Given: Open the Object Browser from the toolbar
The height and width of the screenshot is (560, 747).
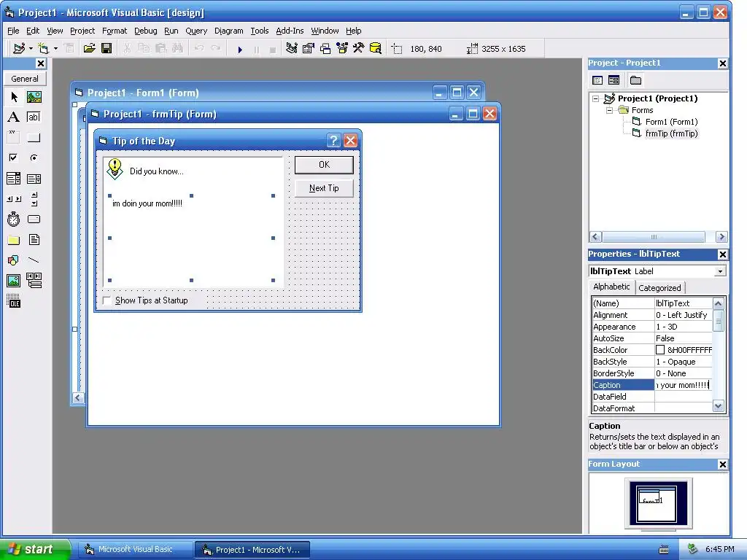Looking at the screenshot, I should point(342,49).
